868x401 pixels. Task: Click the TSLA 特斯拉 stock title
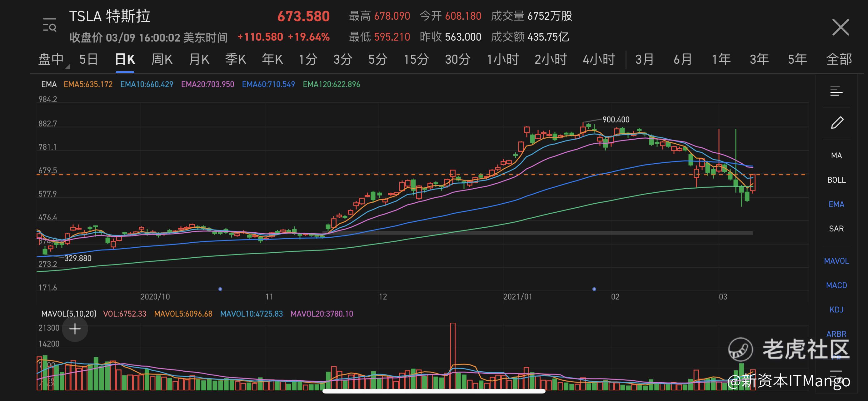click(109, 16)
